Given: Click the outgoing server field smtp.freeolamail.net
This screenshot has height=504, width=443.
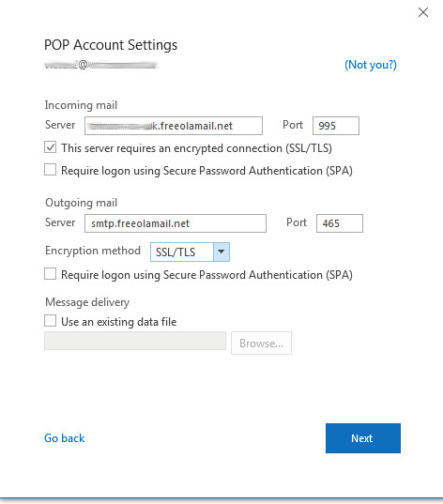Looking at the screenshot, I should point(176,223).
